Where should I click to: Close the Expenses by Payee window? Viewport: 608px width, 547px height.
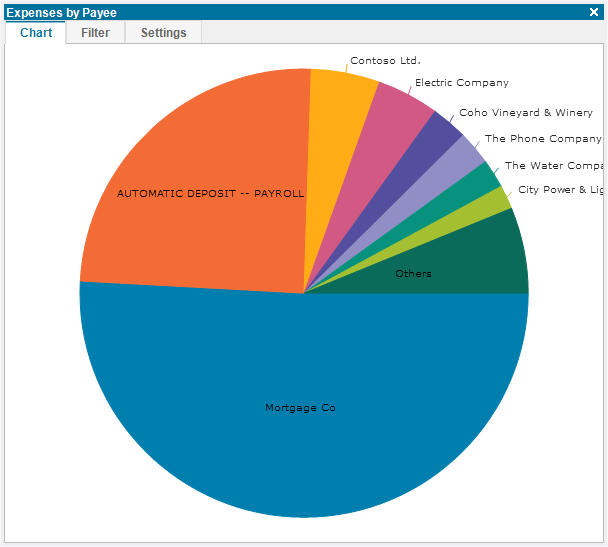click(x=593, y=12)
